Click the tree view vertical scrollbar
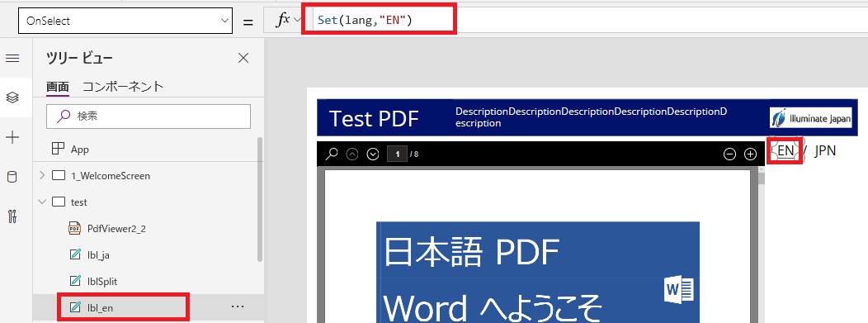Screen dimensions: 868x323 tap(260, 199)
